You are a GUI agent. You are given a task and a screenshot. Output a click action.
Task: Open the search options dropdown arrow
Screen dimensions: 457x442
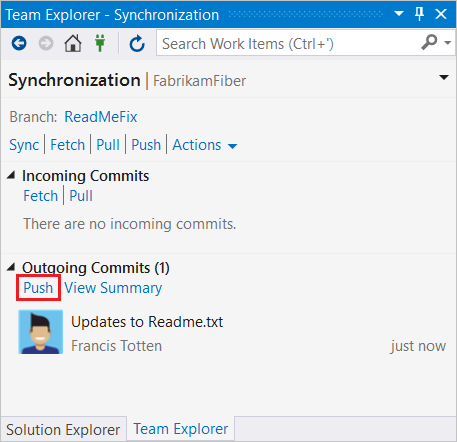pos(448,43)
